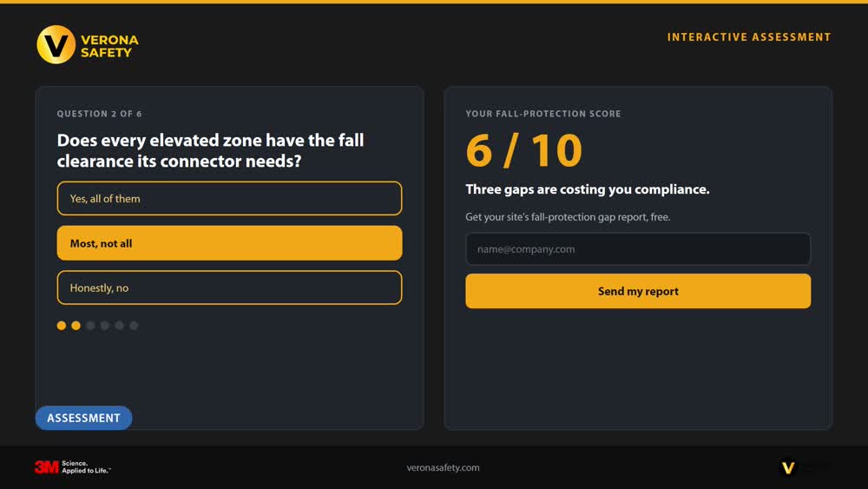Click the email input field name@company.com

(638, 249)
